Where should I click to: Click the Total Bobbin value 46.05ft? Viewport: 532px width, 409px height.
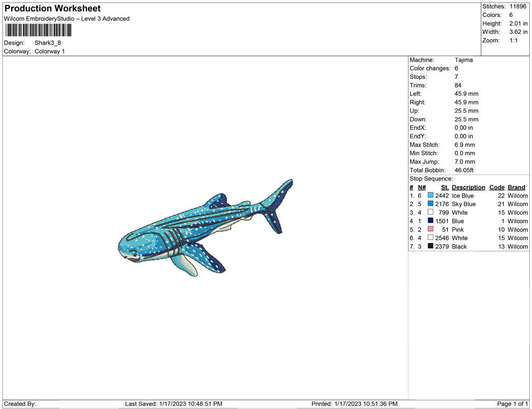click(x=464, y=170)
